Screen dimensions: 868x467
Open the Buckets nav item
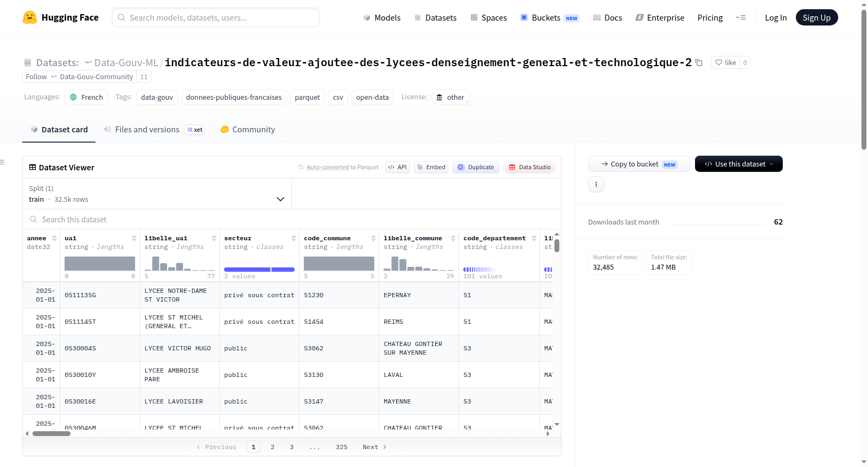coord(550,17)
